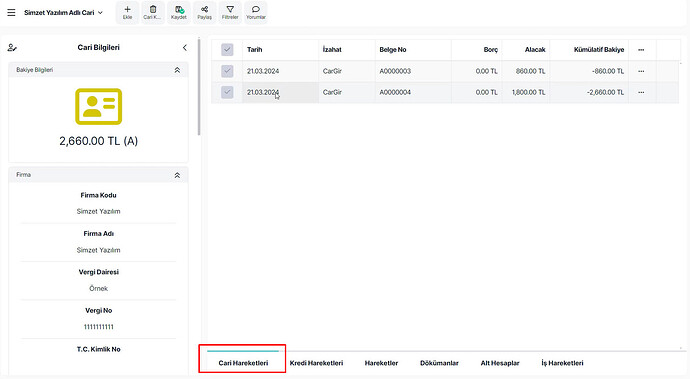This screenshot has width=690, height=379.
Task: Click the person-edit icon beside Cari Bilgileri
Action: coord(12,48)
